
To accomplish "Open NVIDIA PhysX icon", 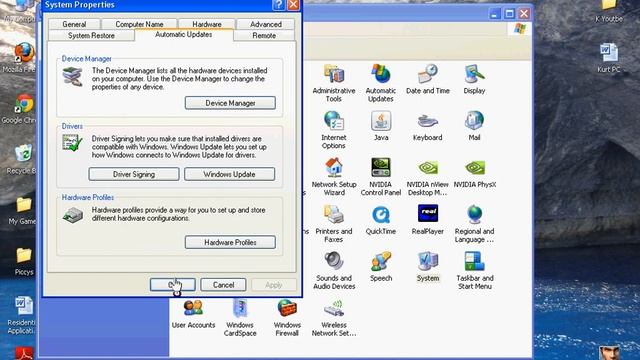I will tap(475, 173).
